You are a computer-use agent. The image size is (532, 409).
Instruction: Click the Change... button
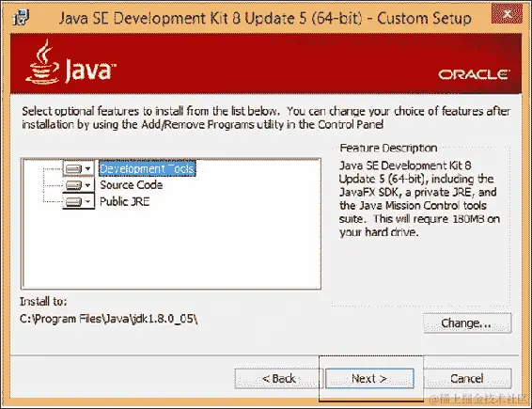tap(467, 323)
